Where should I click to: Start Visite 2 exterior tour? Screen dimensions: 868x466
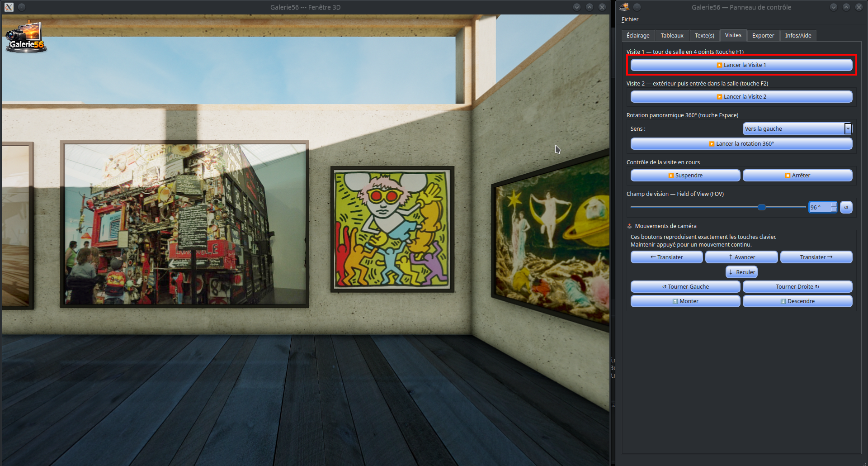(741, 97)
